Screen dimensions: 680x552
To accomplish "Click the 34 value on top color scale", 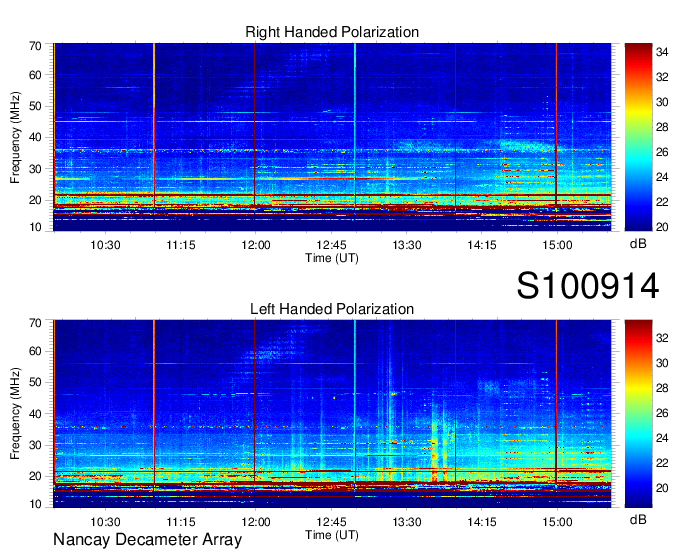I will click(662, 52).
